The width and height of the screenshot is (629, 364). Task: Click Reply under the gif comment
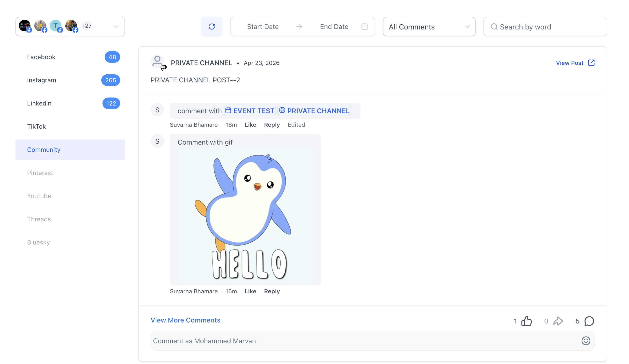coord(272,291)
